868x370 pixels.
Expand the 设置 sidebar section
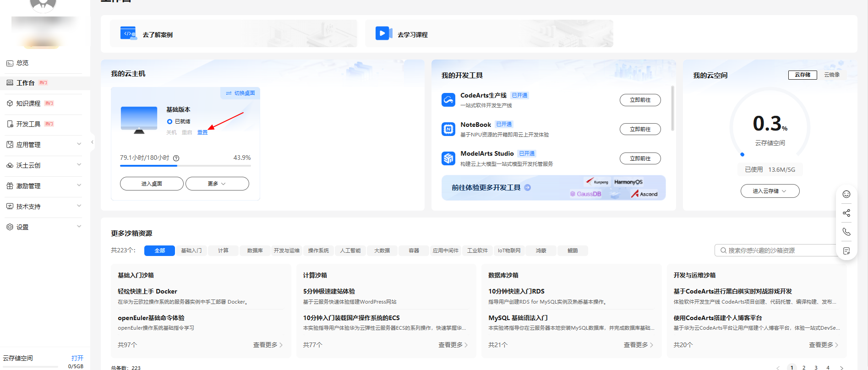pos(44,227)
